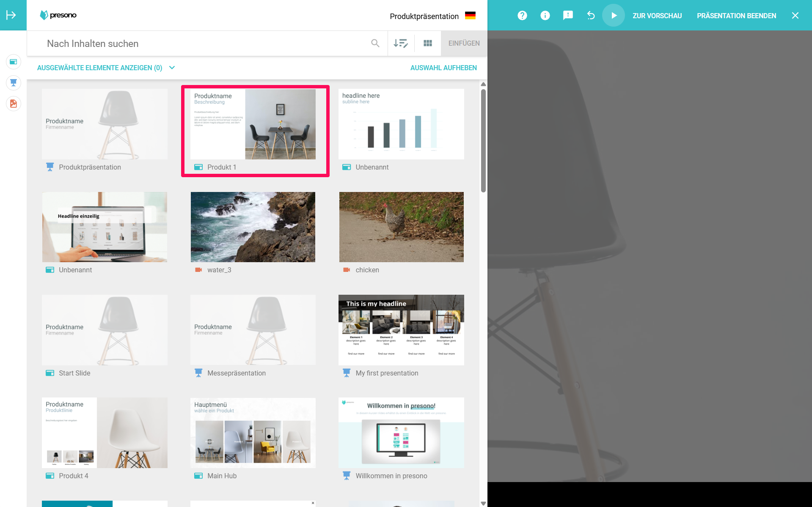Open the sort order options icon

point(400,43)
